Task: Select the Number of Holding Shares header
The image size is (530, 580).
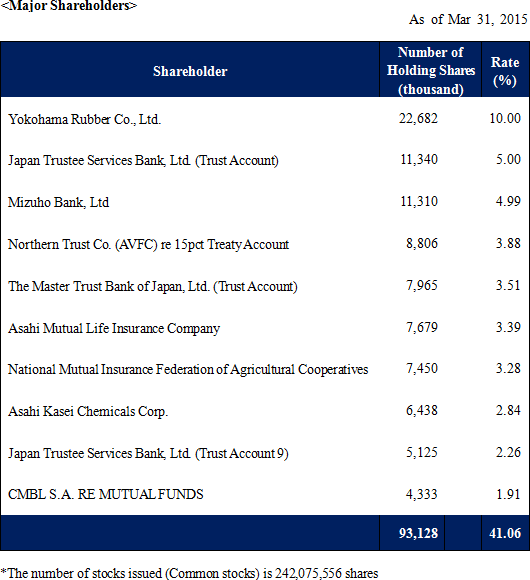Action: point(431,70)
